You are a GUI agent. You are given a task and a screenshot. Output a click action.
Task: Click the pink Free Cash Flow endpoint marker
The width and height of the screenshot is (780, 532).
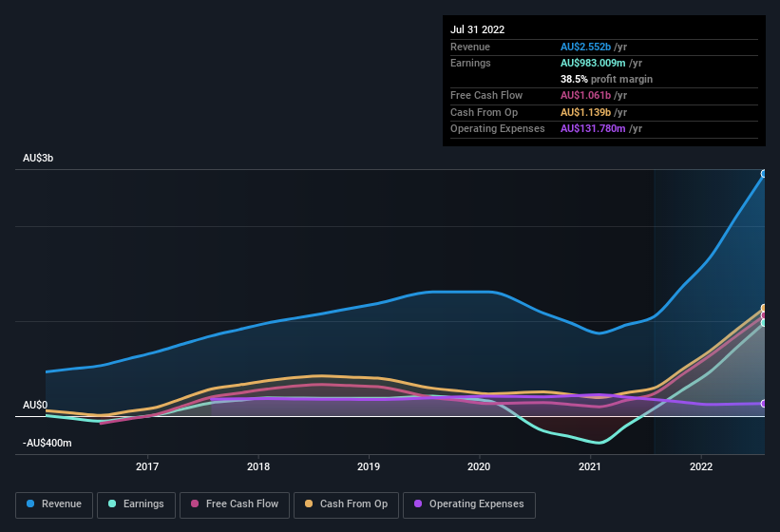click(764, 315)
